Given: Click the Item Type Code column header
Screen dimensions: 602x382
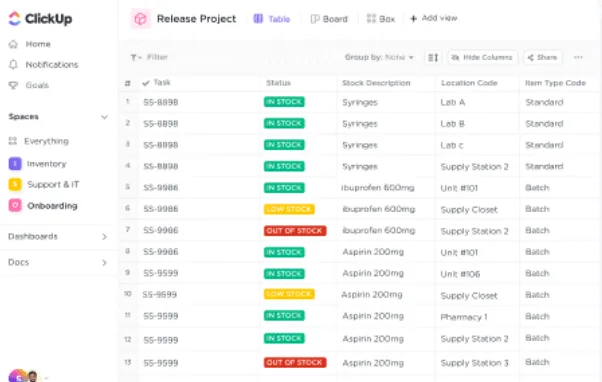Looking at the screenshot, I should tap(555, 83).
